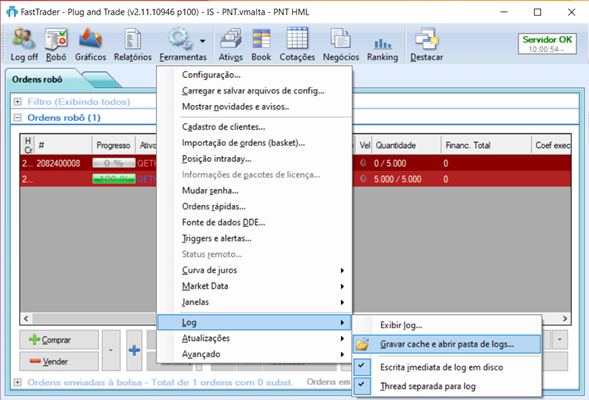Screen dimensions: 589x400
Task: Select Importação de ordens (basket)...
Action: (x=254, y=143)
